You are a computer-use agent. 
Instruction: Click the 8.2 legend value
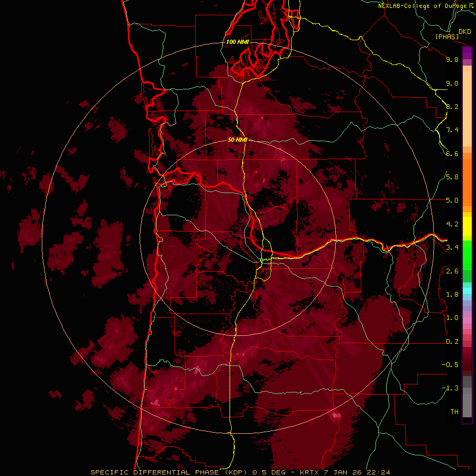click(x=452, y=106)
